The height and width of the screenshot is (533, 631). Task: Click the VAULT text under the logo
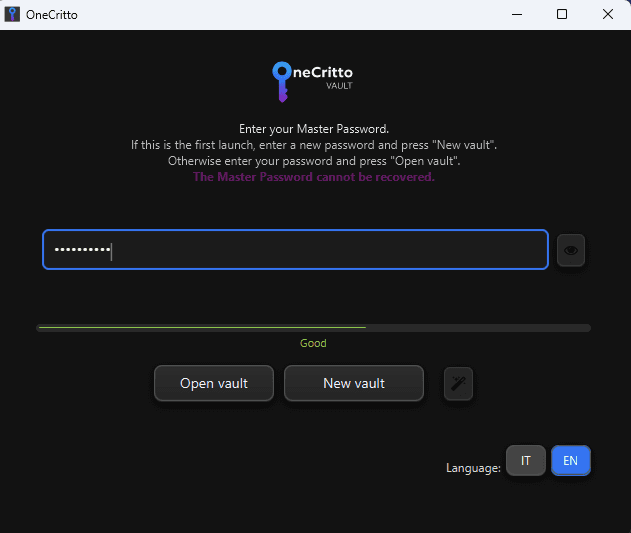[339, 86]
